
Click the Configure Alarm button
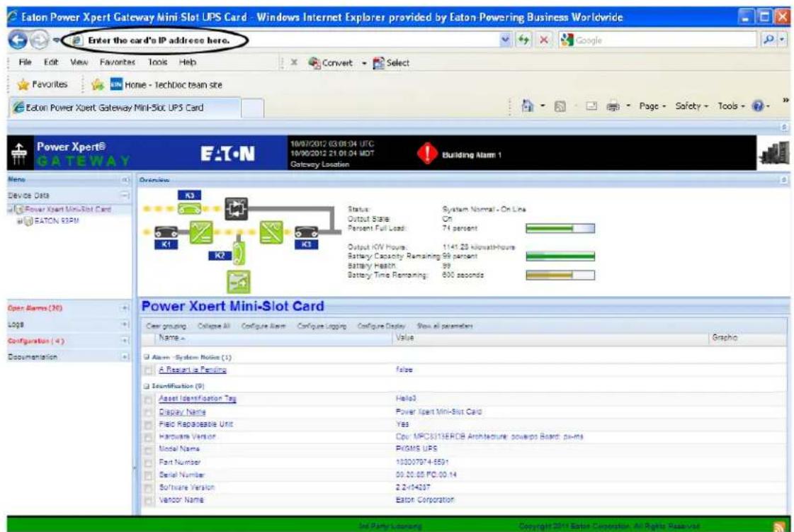(263, 326)
